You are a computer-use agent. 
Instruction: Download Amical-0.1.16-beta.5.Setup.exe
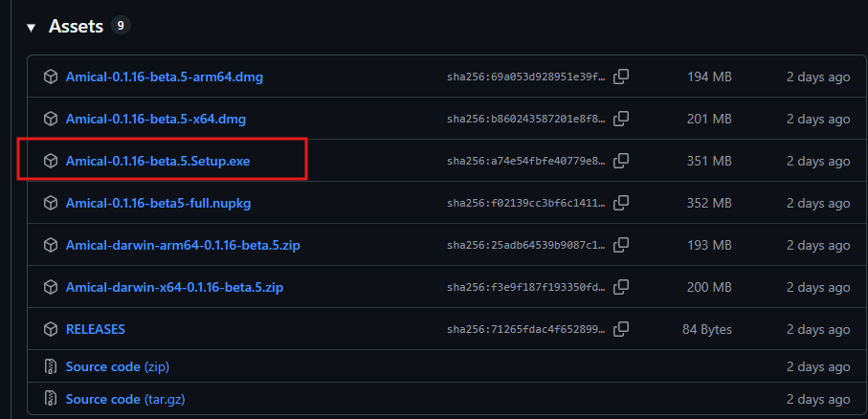(158, 161)
